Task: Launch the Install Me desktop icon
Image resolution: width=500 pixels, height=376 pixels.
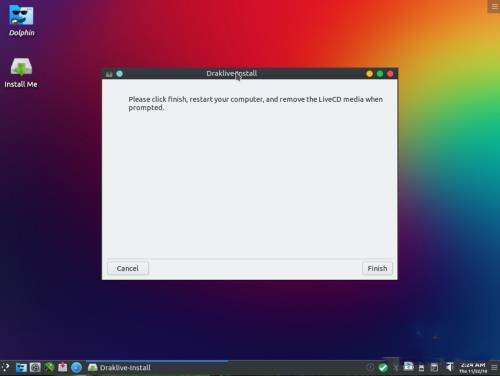Action: 21,72
